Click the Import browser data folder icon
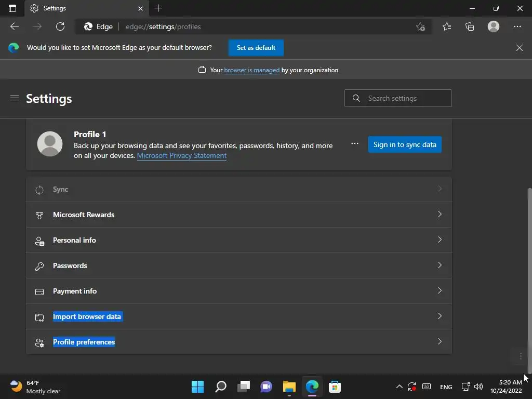Image resolution: width=532 pixels, height=399 pixels. coord(39,317)
